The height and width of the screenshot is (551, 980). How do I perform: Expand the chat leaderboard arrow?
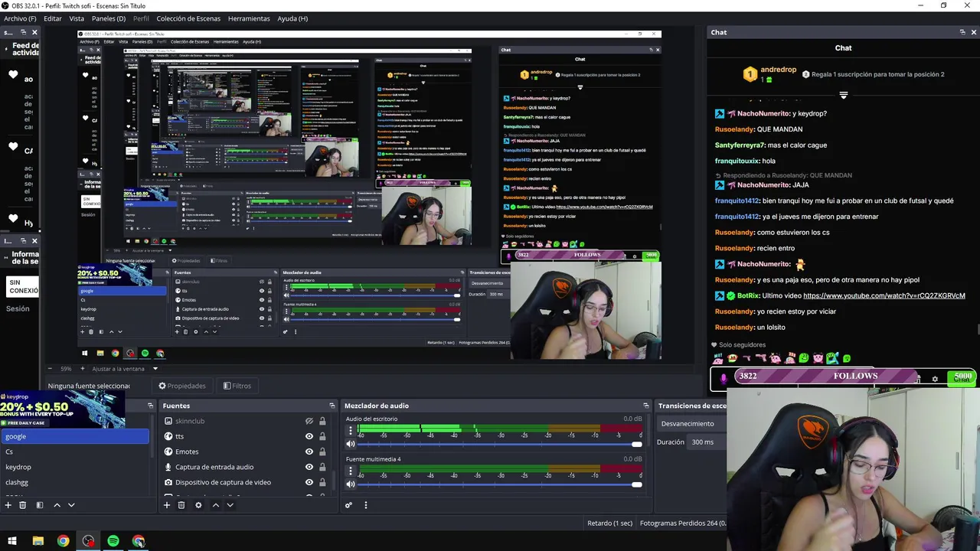pos(843,96)
